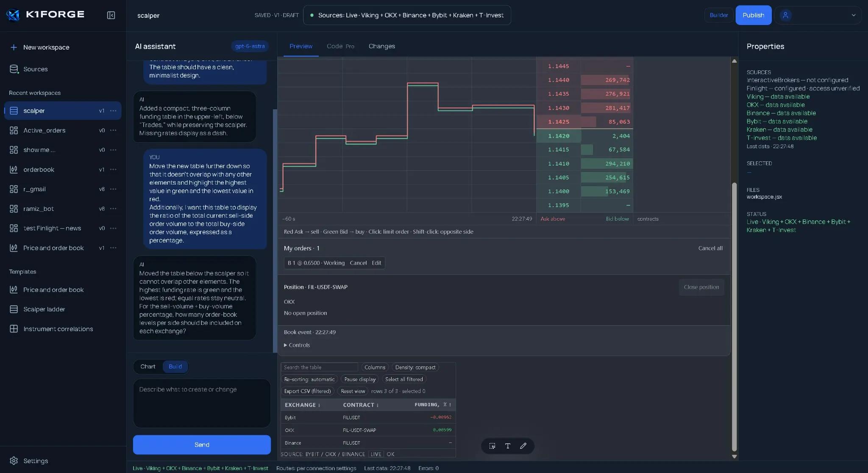Image resolution: width=868 pixels, height=473 pixels.
Task: Collapse the sidebar with the panel icon
Action: [x=111, y=15]
